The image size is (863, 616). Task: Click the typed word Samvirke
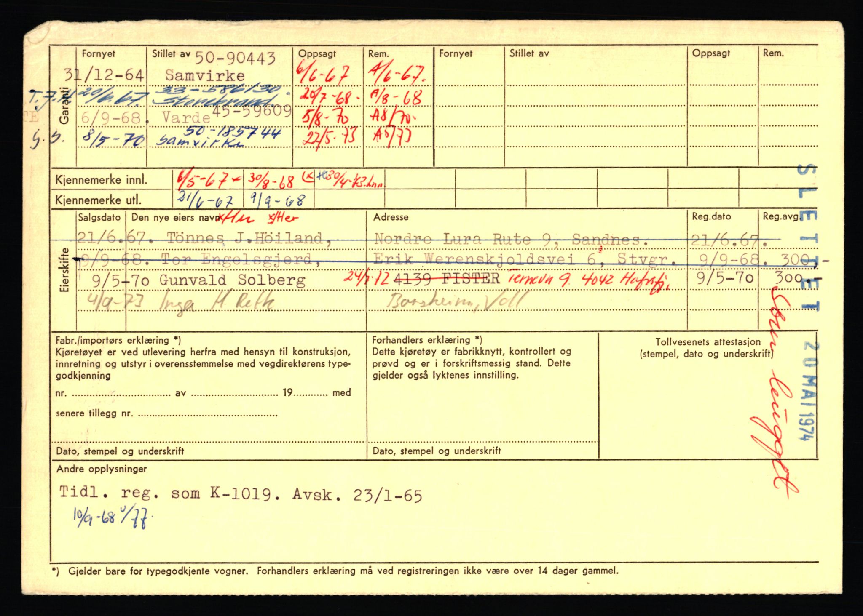[x=205, y=76]
